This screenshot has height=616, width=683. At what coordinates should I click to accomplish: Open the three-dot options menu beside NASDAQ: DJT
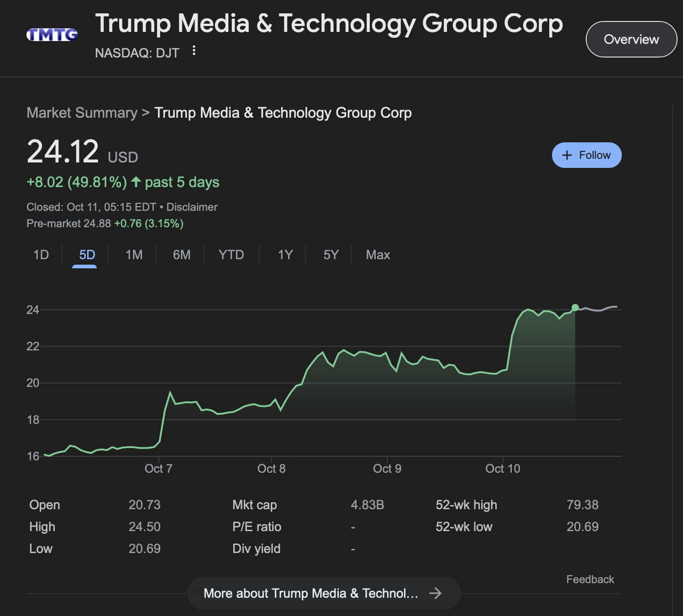194,52
